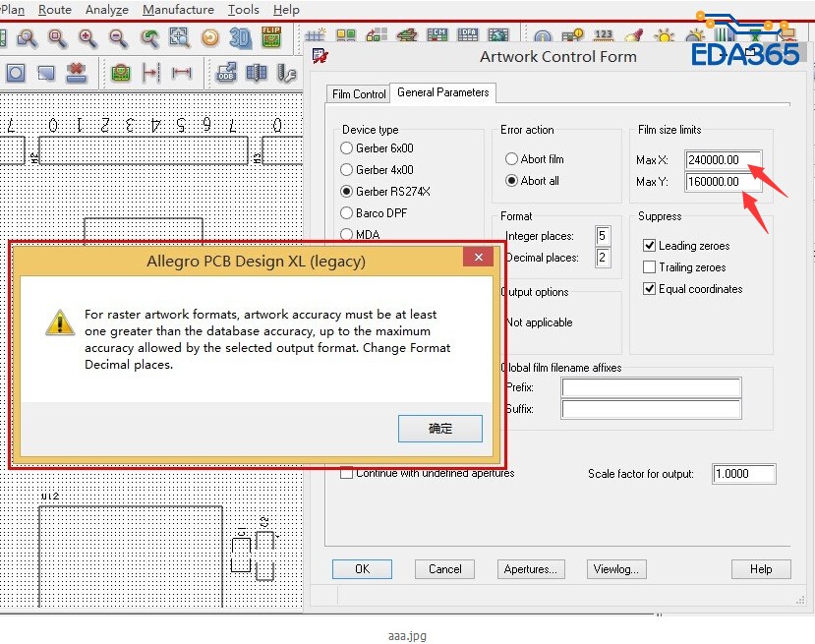Viewport: 815px width, 644px height.
Task: Enable the Trailing zeroes checkbox
Action: 649,267
